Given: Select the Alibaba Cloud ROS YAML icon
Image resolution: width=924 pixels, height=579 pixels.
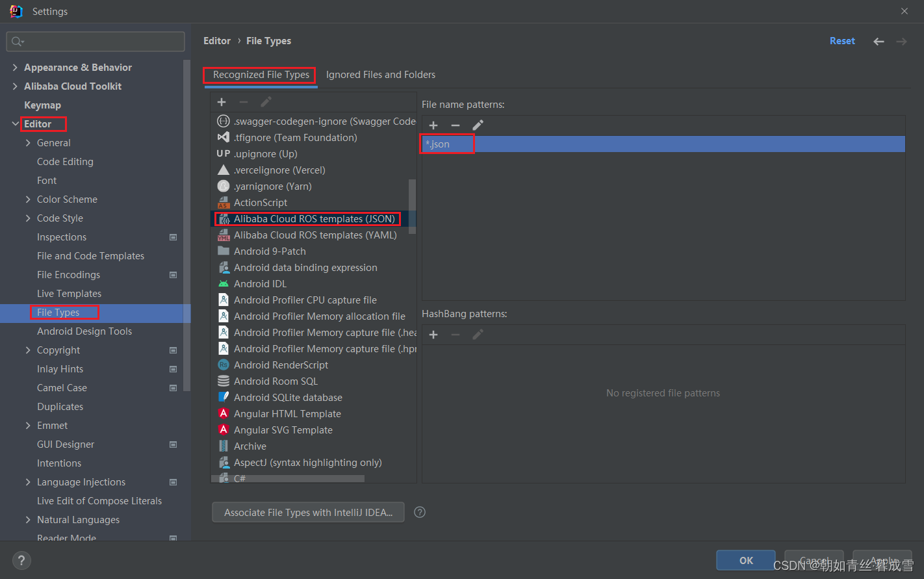Looking at the screenshot, I should pos(224,235).
